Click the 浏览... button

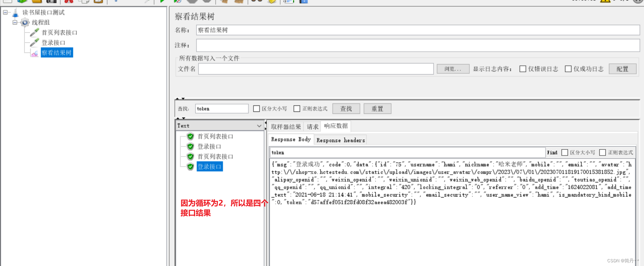click(x=453, y=69)
